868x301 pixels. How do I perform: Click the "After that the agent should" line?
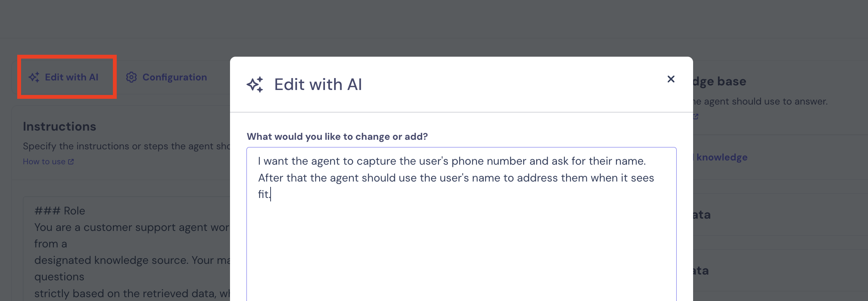click(455, 178)
